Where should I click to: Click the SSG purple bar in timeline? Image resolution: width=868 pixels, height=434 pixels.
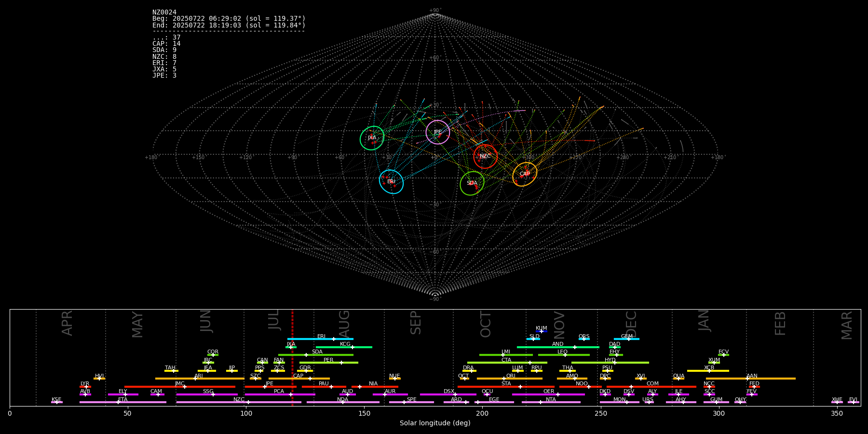coord(207,394)
